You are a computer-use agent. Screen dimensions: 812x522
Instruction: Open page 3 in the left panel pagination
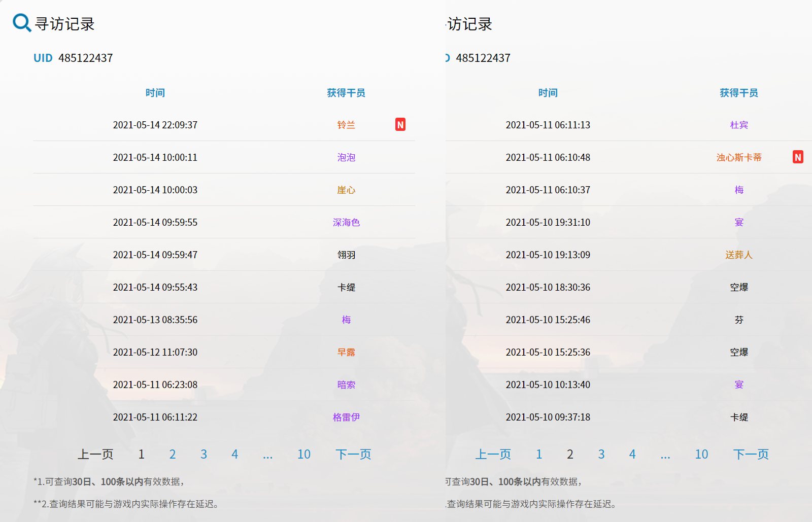click(204, 454)
